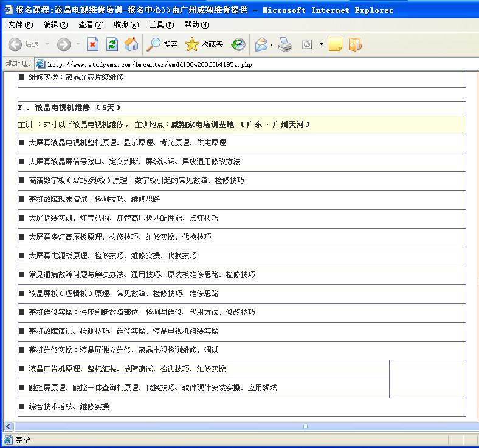Click the address bar URL field
The height and width of the screenshot is (448, 479).
click(x=243, y=64)
